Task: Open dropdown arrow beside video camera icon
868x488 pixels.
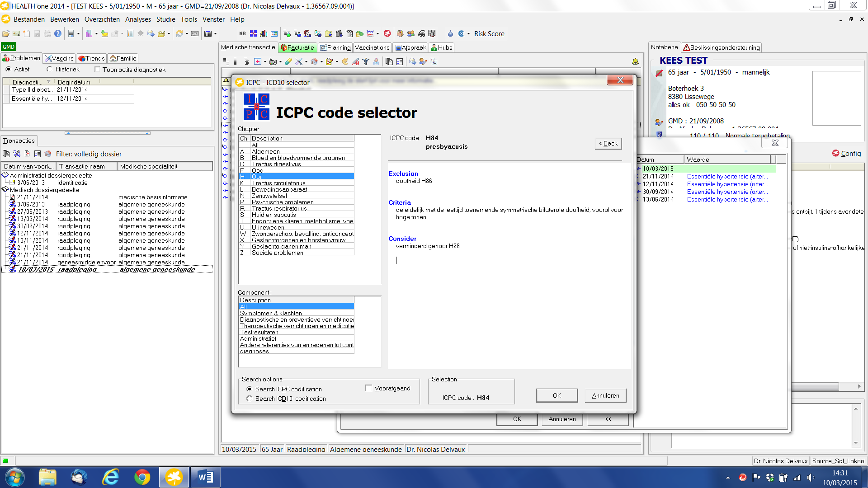Action: click(280, 62)
